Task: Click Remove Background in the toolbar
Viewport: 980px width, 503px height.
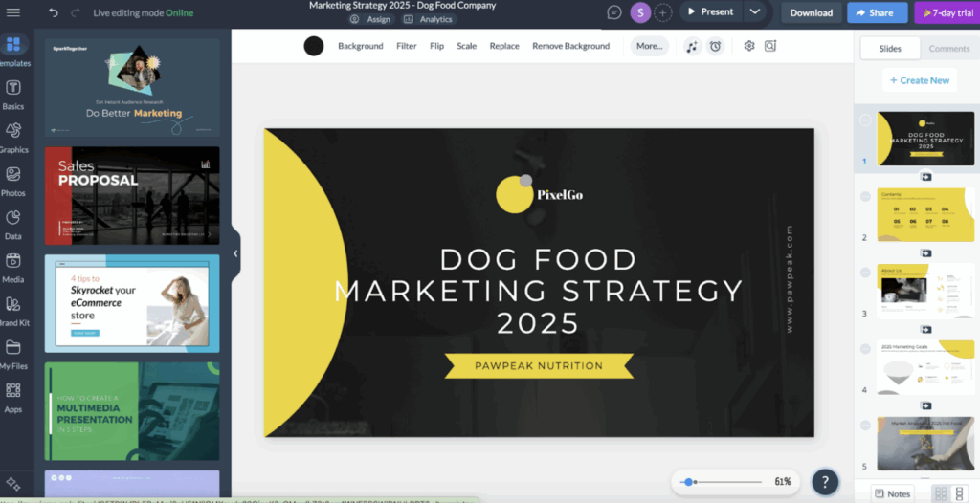Action: [570, 46]
